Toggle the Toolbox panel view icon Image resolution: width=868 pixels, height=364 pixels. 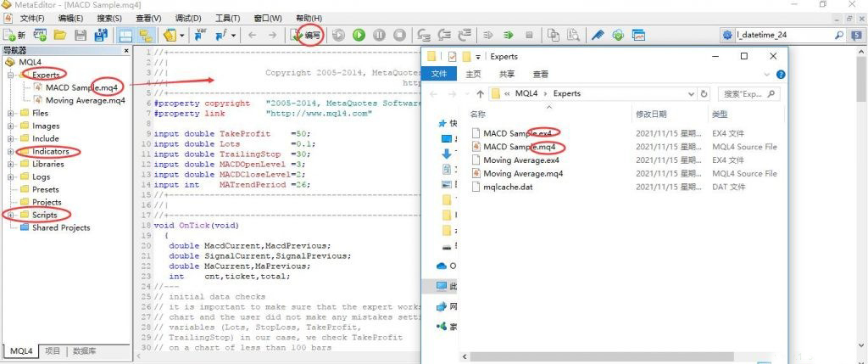click(146, 35)
